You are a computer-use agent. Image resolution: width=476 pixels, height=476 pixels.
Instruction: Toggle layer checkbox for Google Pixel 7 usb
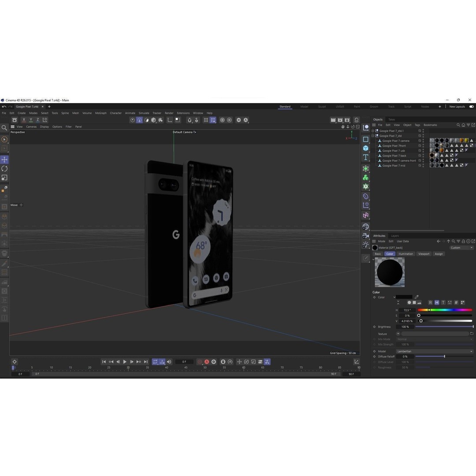coord(420,151)
